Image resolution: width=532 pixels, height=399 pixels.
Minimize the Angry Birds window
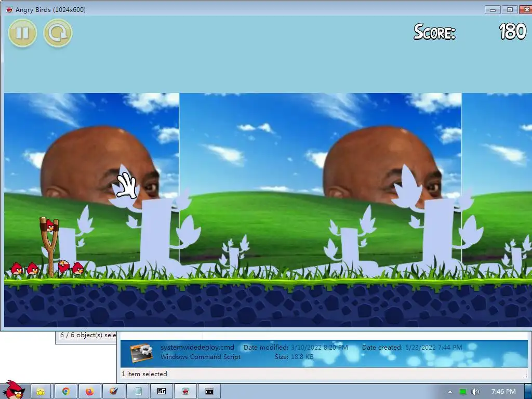(x=493, y=9)
